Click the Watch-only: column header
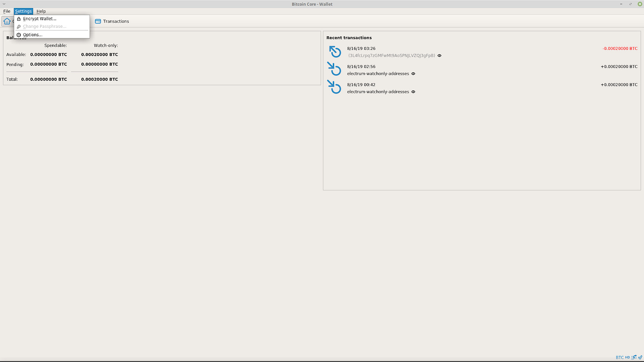Viewport: 644px width, 362px height. [x=106, y=46]
